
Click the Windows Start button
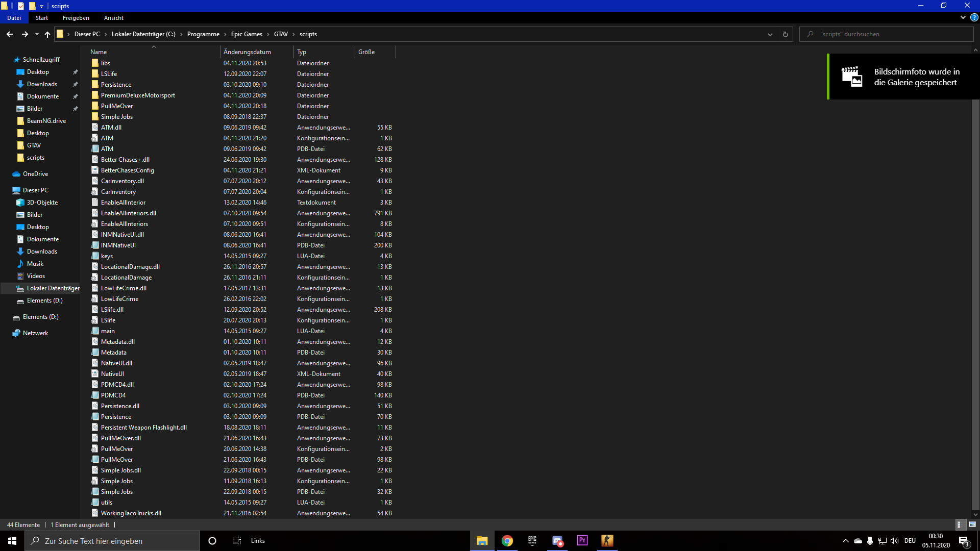click(x=12, y=540)
